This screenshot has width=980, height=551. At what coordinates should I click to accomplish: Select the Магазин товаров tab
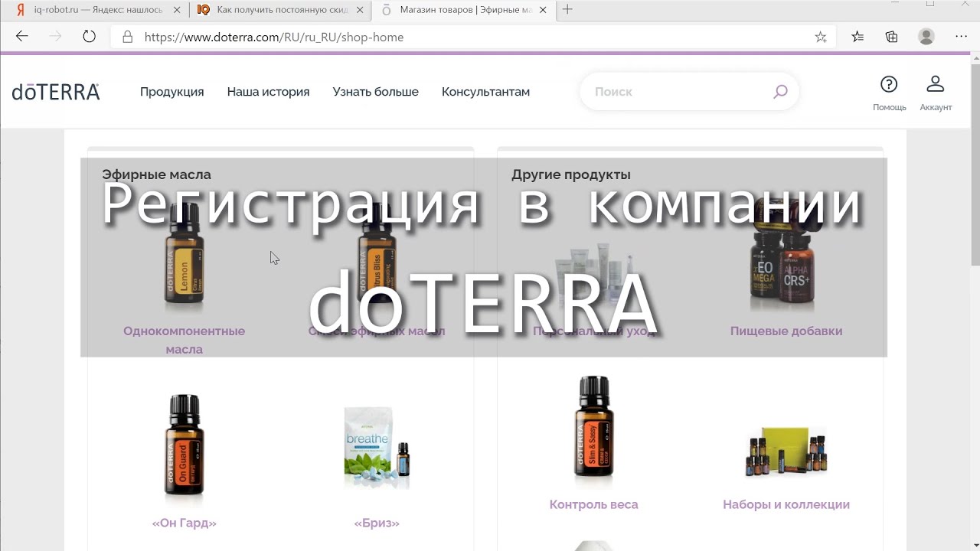pyautogui.click(x=464, y=10)
